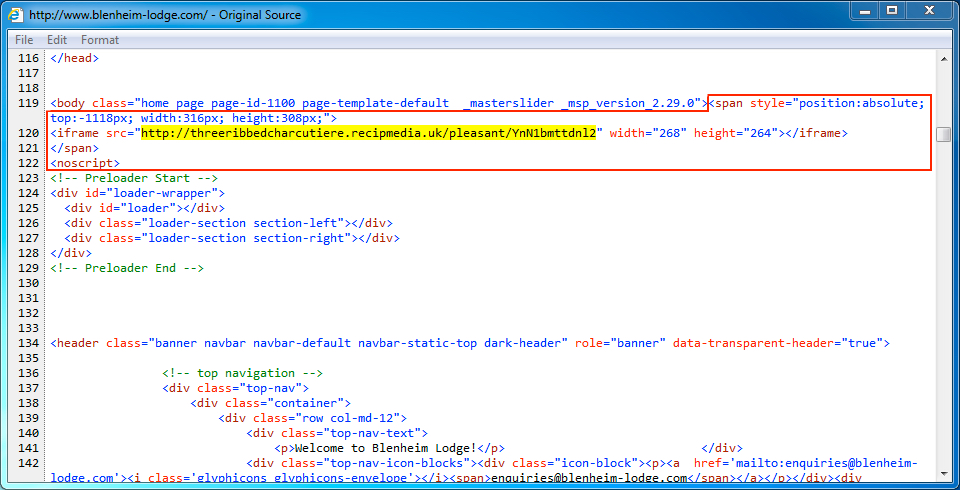The width and height of the screenshot is (960, 490).
Task: Click the row col-md-12 div line
Action: (x=313, y=418)
